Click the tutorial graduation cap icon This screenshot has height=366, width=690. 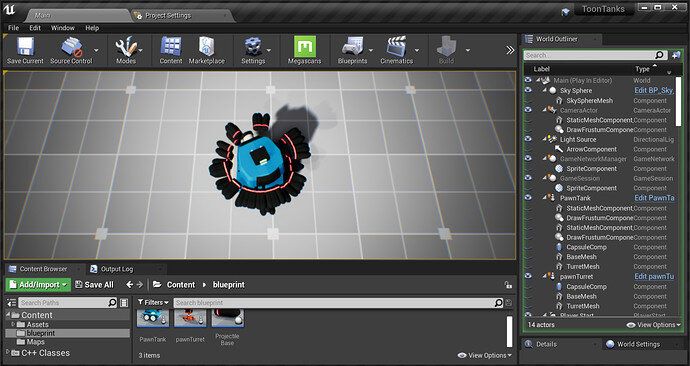click(x=565, y=12)
